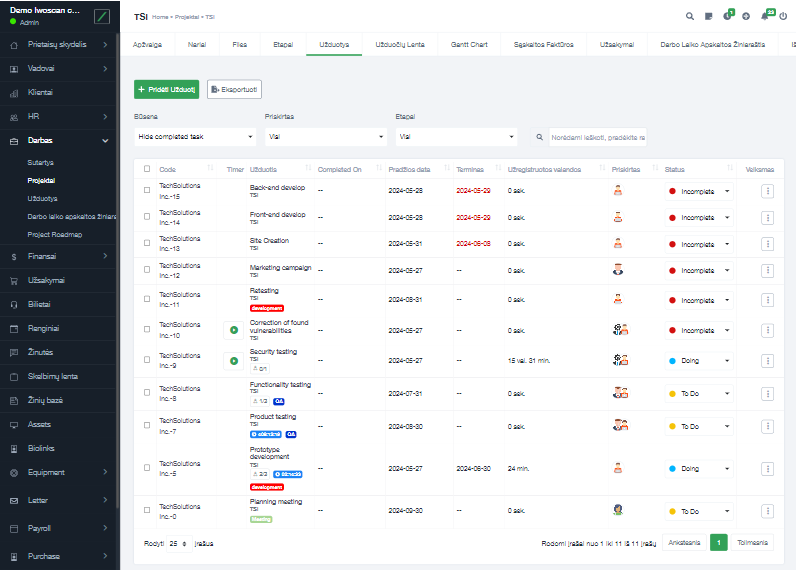
Task: Open the search icon in top bar
Action: pos(690,16)
